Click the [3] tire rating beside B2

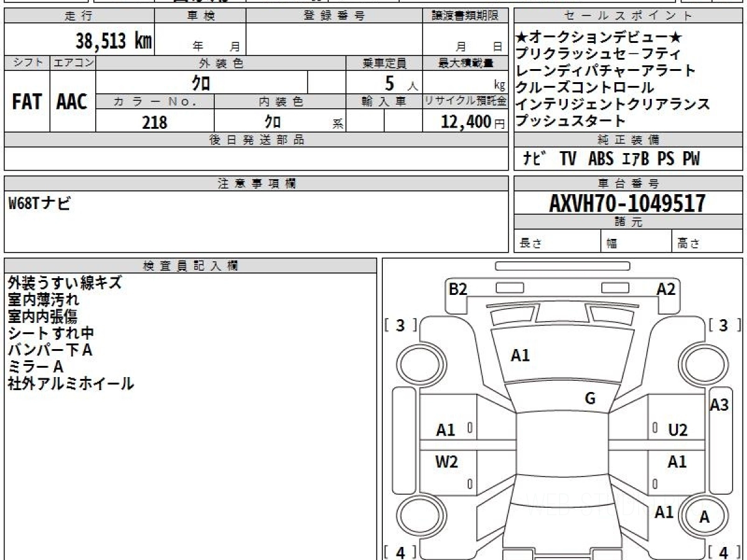click(401, 325)
